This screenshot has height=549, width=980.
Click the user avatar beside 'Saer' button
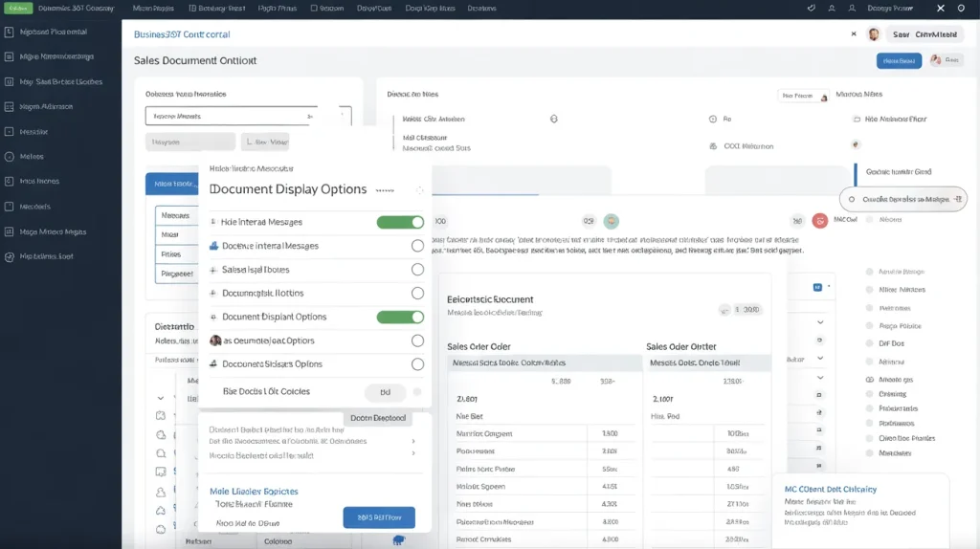pos(874,34)
